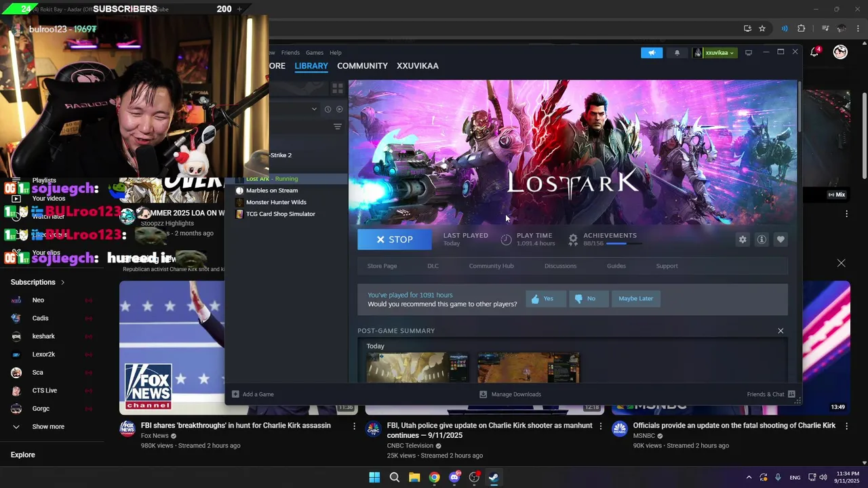868x488 pixels.
Task: Open game info icon on Lost Ark page
Action: tap(762, 239)
